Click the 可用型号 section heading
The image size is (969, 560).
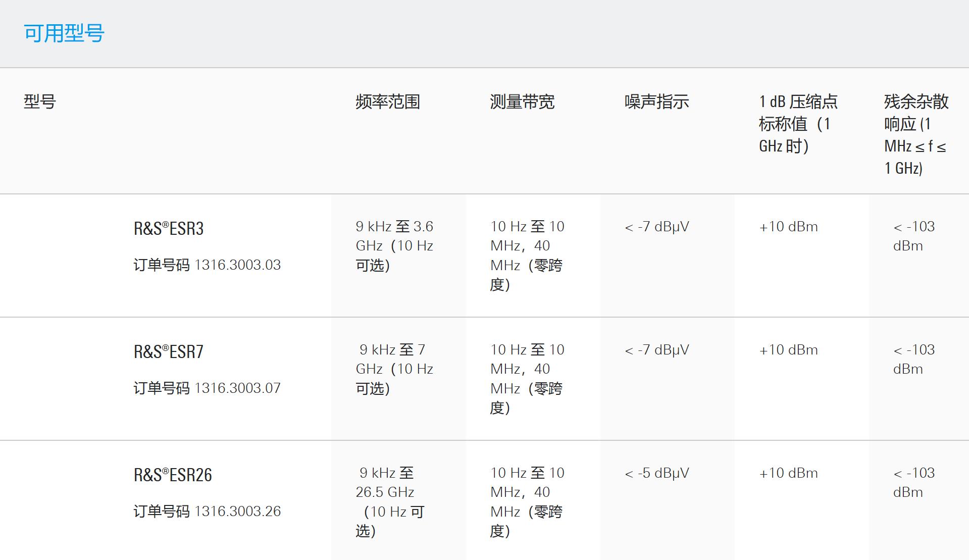(64, 33)
